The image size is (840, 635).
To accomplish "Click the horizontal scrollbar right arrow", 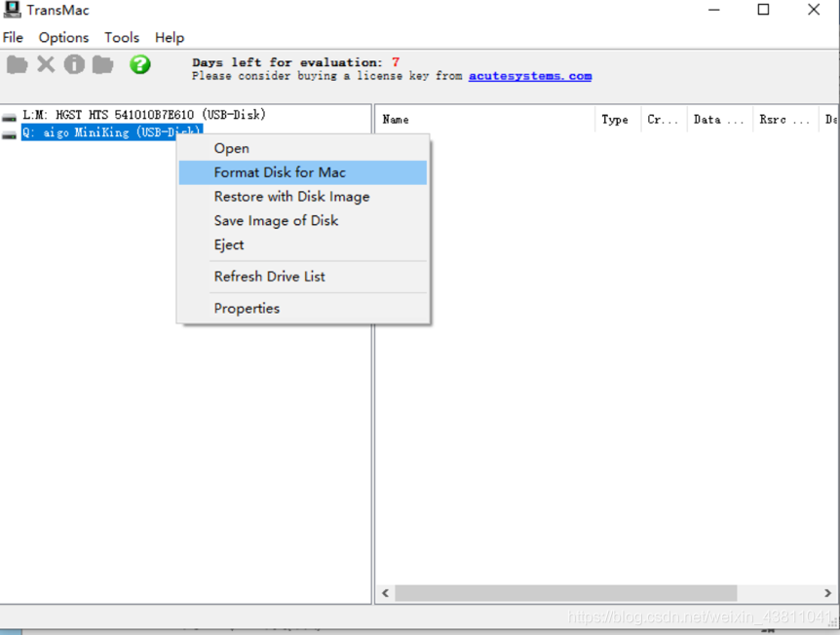I will point(827,593).
